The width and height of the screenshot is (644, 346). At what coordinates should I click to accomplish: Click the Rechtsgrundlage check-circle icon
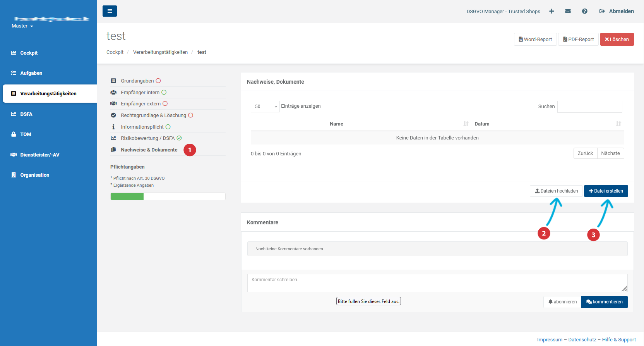[113, 115]
